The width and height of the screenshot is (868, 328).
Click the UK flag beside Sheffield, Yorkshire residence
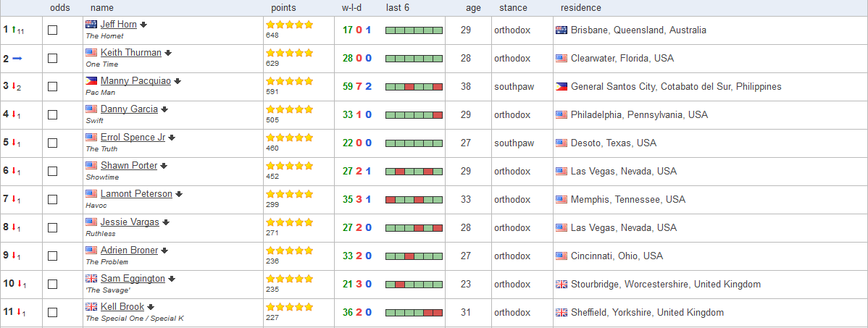click(562, 313)
